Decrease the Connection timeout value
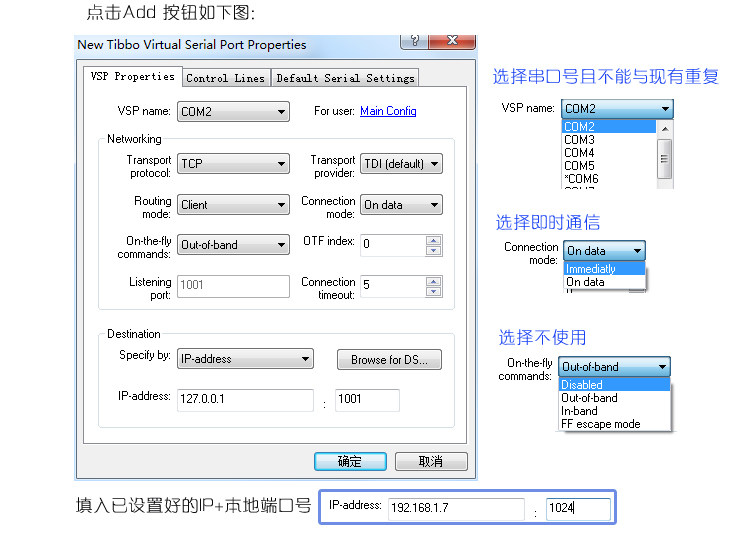 click(x=433, y=291)
